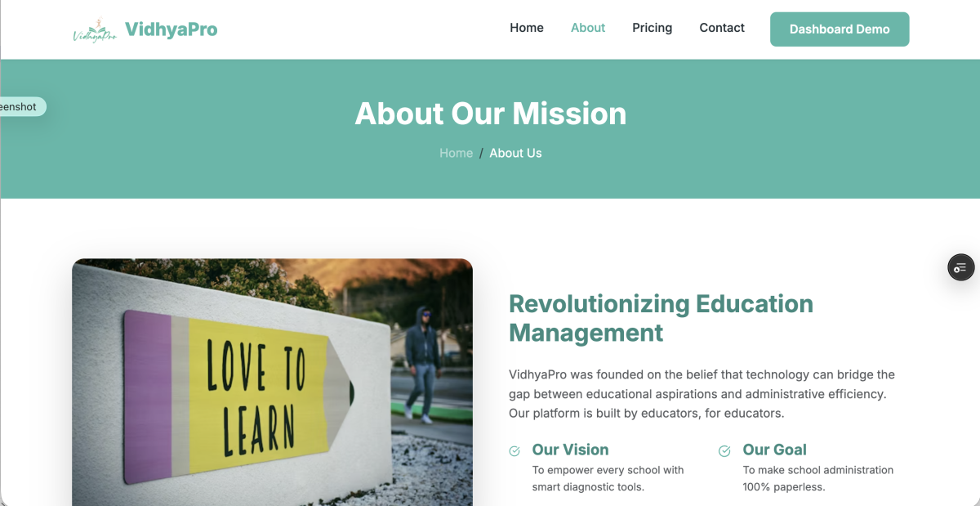The height and width of the screenshot is (506, 980).
Task: Launch the Dashboard Demo button
Action: click(x=840, y=29)
